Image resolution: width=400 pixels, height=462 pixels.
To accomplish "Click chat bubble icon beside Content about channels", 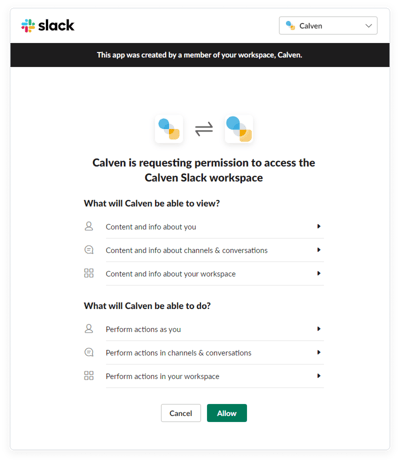I will [x=89, y=250].
